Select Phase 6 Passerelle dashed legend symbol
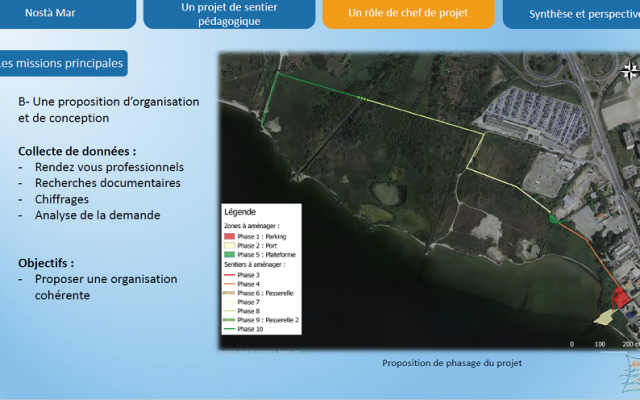Viewport: 640px width, 400px height. coord(229,293)
